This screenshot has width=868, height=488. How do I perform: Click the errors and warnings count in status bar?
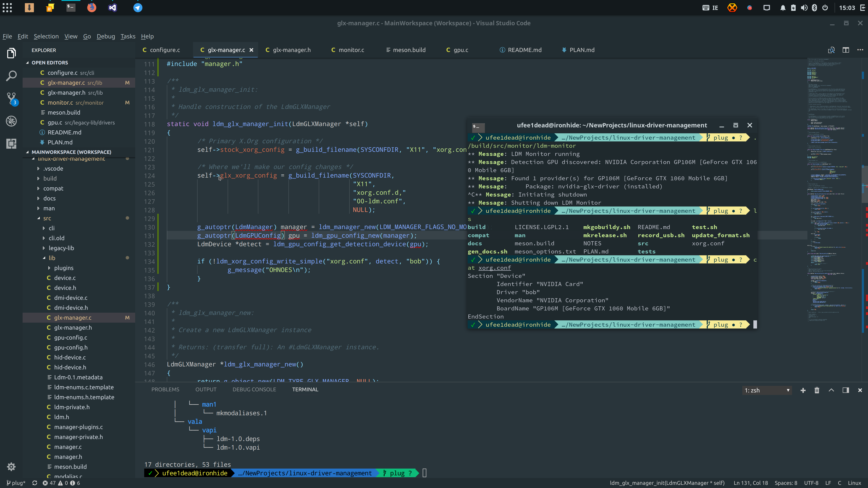61,483
